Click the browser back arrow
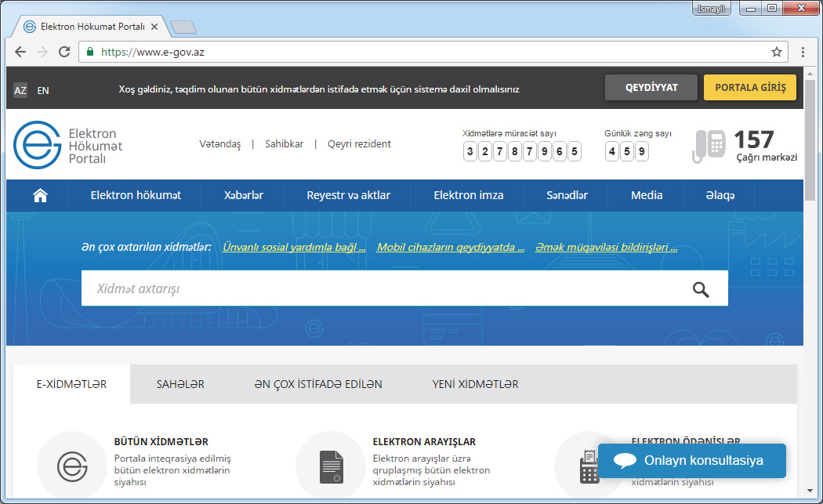Image resolution: width=823 pixels, height=504 pixels. pos(20,52)
